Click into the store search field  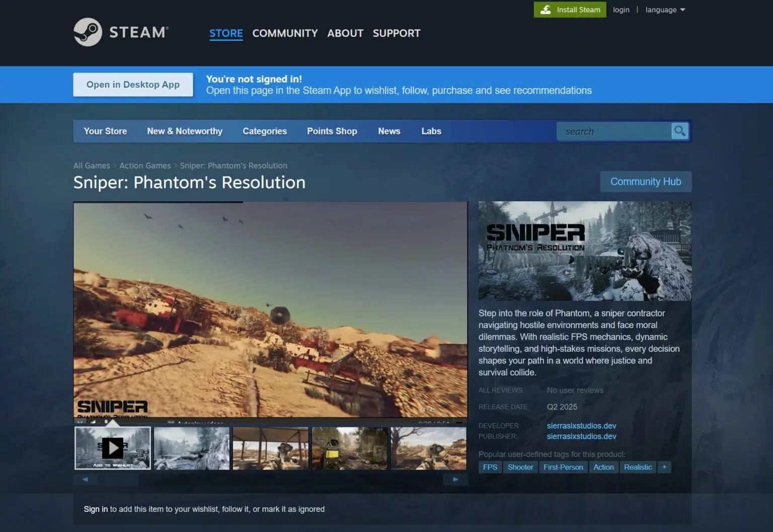pyautogui.click(x=614, y=131)
